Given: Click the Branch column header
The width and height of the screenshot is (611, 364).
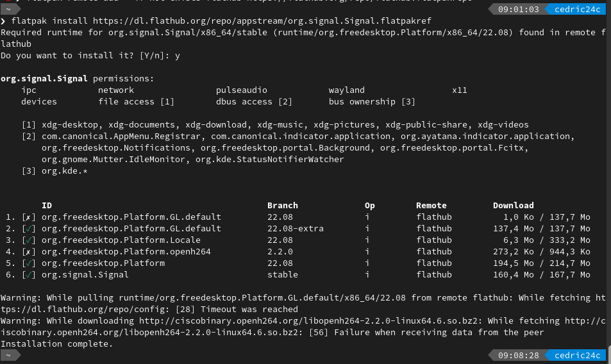Looking at the screenshot, I should 283,206.
